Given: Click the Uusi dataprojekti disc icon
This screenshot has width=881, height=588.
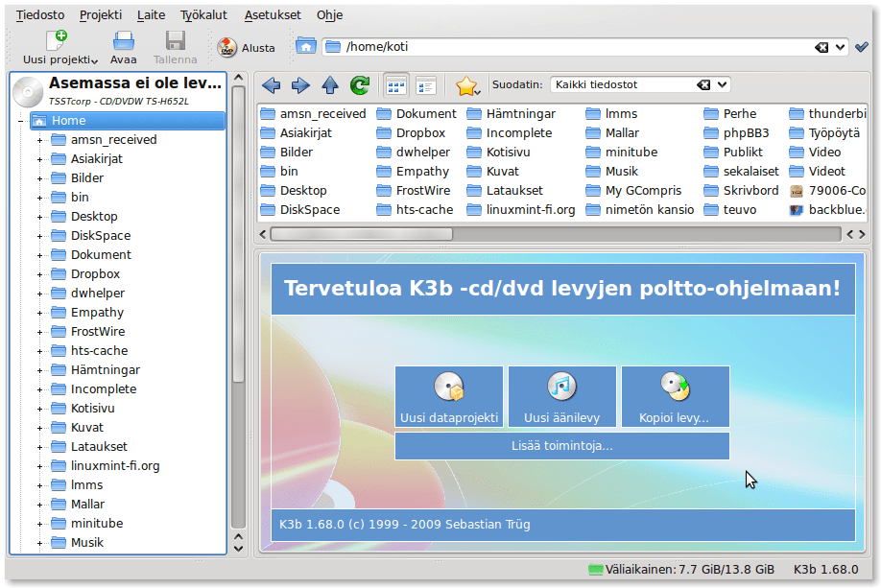Looking at the screenshot, I should [449, 387].
